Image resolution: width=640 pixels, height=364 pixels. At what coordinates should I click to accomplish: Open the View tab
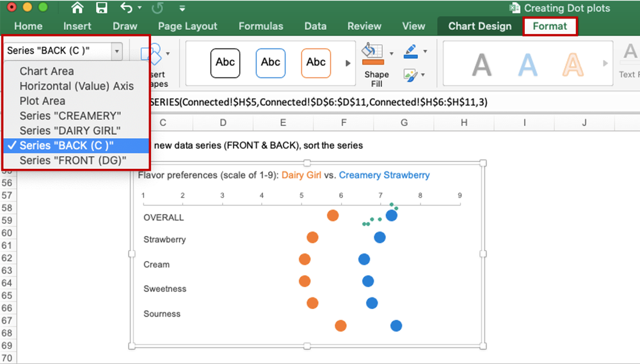[413, 26]
